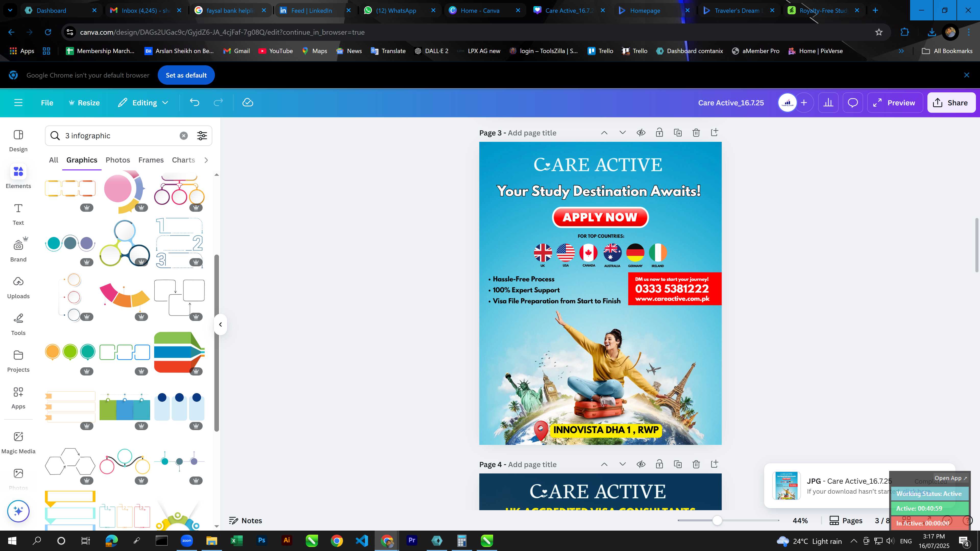Open the File menu
This screenshot has height=551, width=980.
(47, 103)
